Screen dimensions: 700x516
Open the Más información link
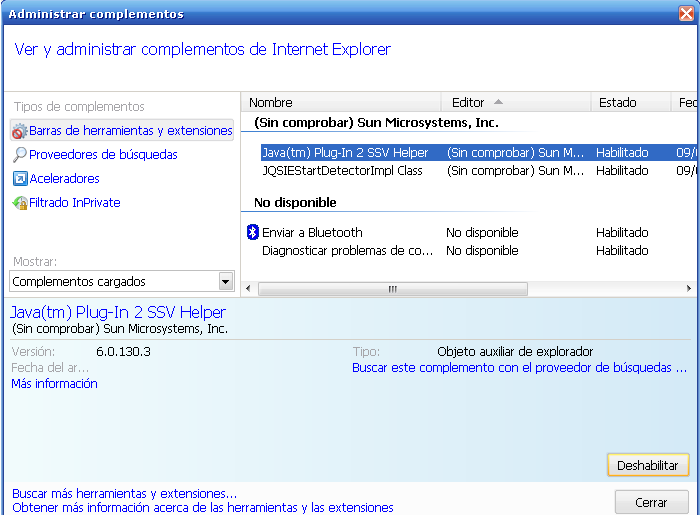click(54, 384)
